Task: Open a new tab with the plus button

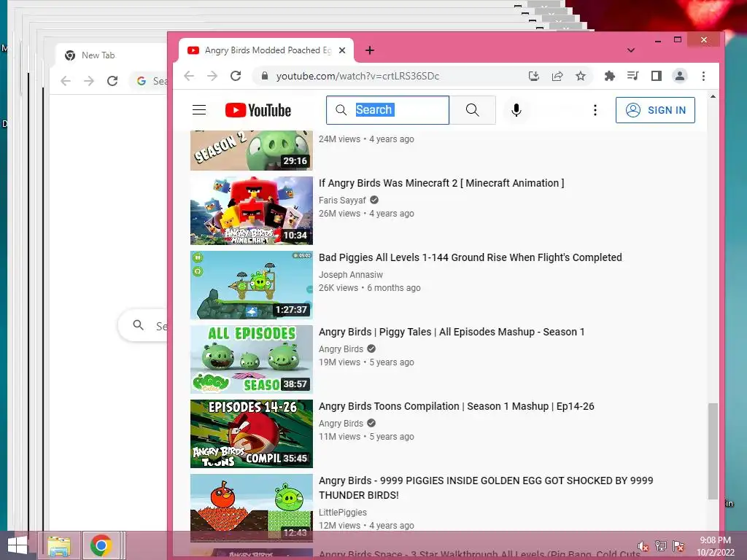Action: (x=370, y=50)
